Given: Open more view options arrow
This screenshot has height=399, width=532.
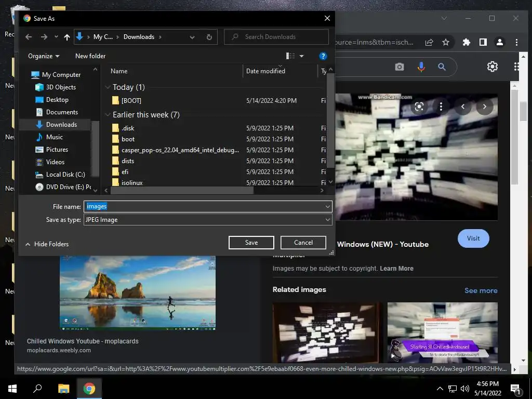Looking at the screenshot, I should click(302, 56).
